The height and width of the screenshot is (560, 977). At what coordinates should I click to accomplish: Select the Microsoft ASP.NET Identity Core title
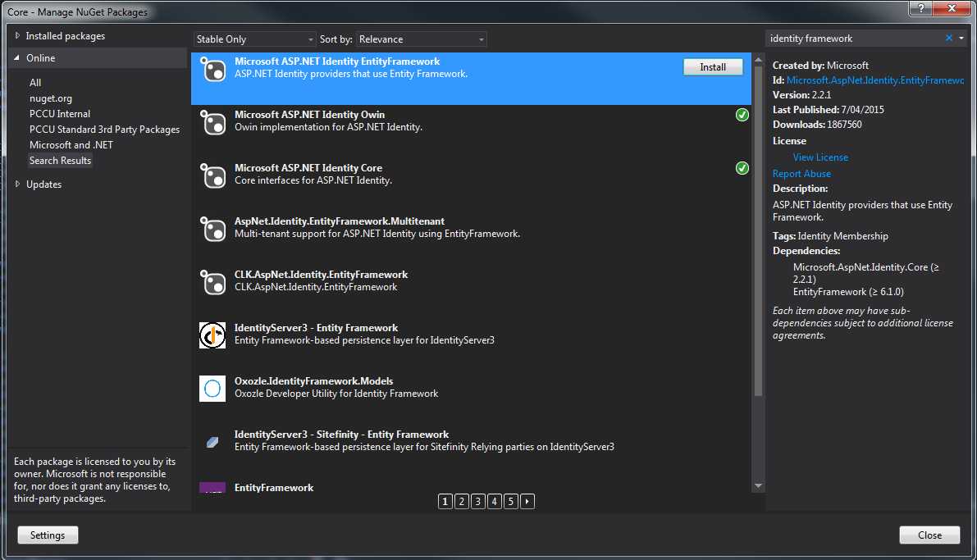click(x=308, y=168)
